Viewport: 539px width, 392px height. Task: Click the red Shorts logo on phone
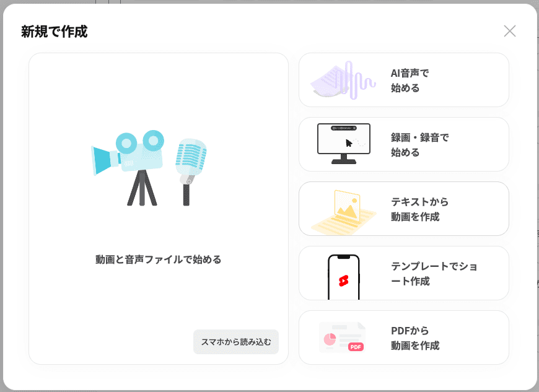point(344,281)
